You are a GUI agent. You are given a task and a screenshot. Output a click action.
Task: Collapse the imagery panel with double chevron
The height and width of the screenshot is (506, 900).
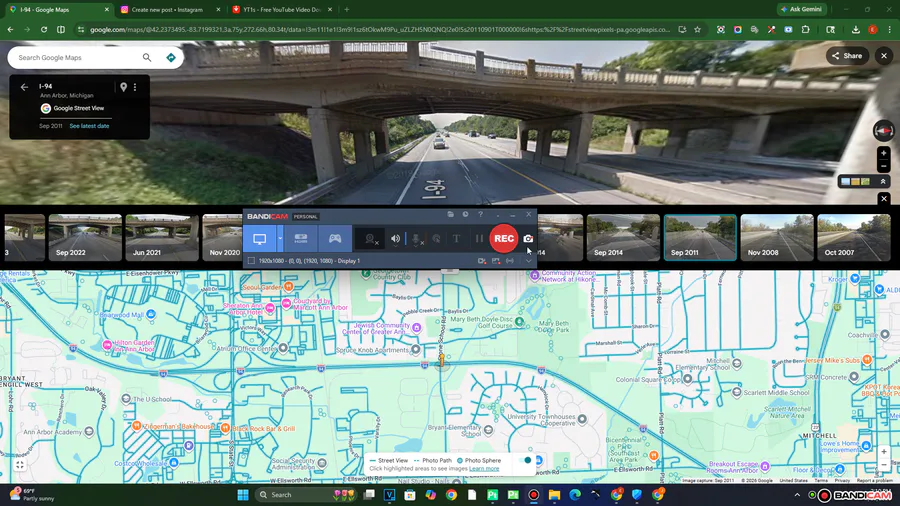[883, 181]
